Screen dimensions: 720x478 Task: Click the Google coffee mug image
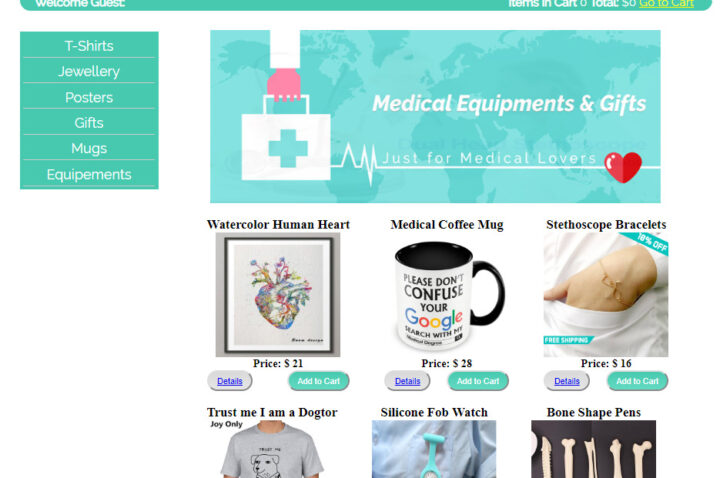click(x=447, y=295)
